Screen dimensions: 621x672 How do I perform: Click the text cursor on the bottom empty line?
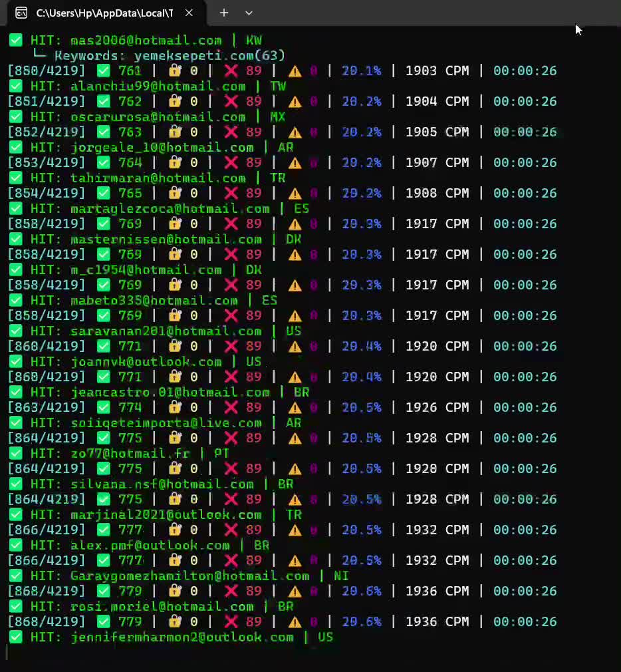coord(7,652)
